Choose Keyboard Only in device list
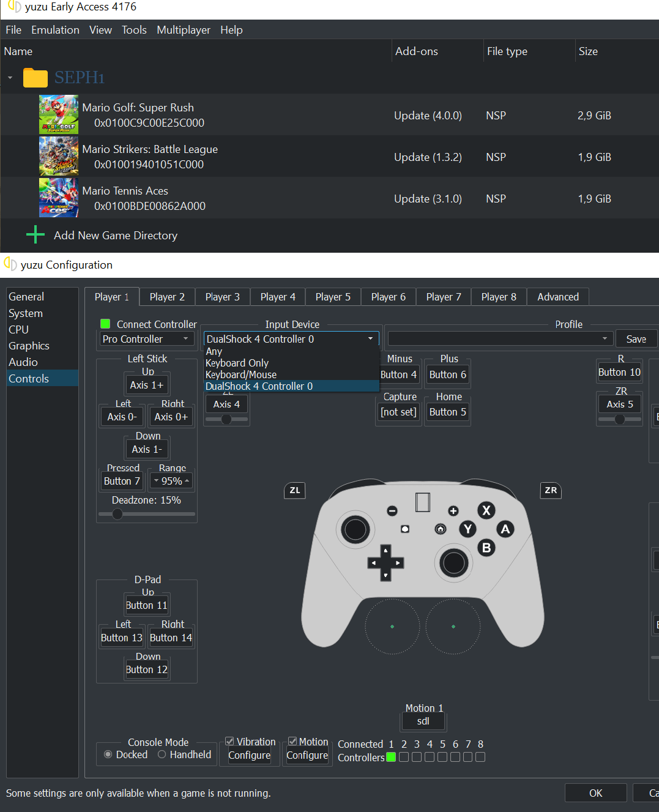This screenshot has width=659, height=812. pyautogui.click(x=291, y=363)
